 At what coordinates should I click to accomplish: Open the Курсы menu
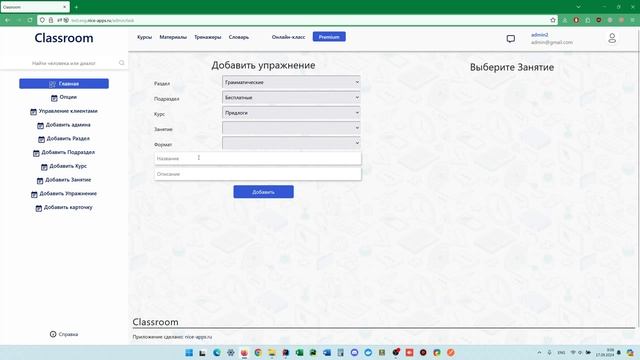coord(144,37)
